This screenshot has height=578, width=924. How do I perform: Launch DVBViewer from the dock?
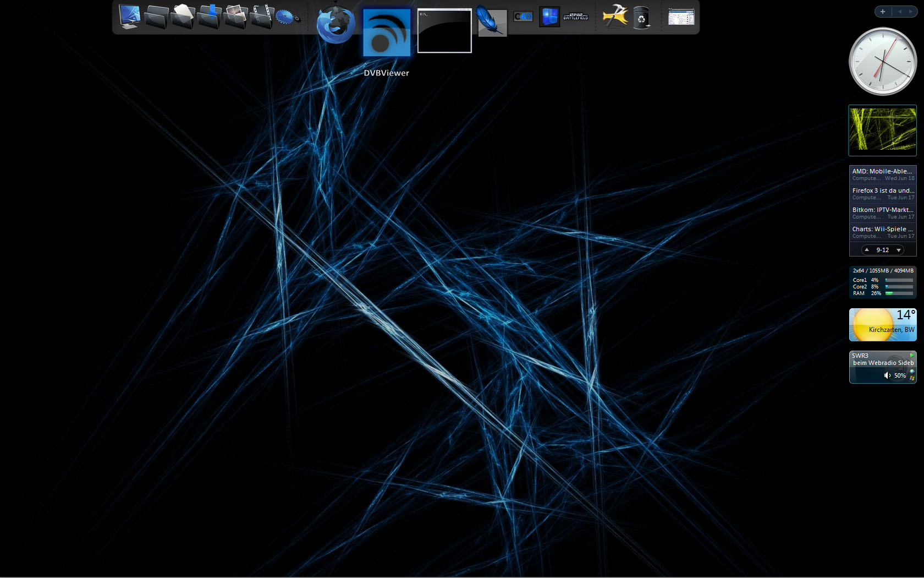coord(387,32)
